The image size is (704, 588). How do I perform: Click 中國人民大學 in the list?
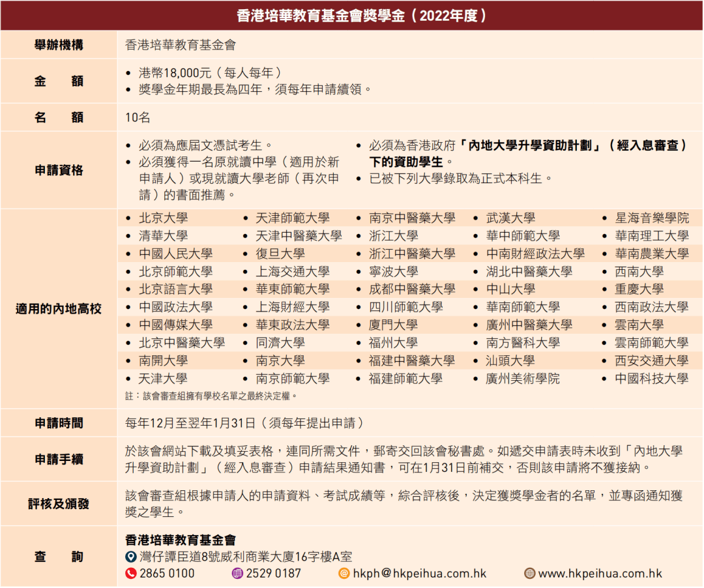click(x=175, y=254)
